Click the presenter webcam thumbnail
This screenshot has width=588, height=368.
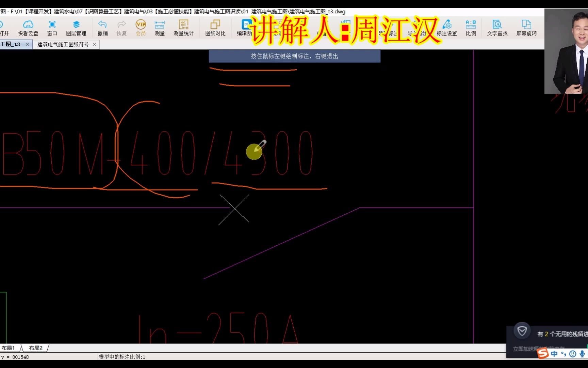tap(566, 51)
